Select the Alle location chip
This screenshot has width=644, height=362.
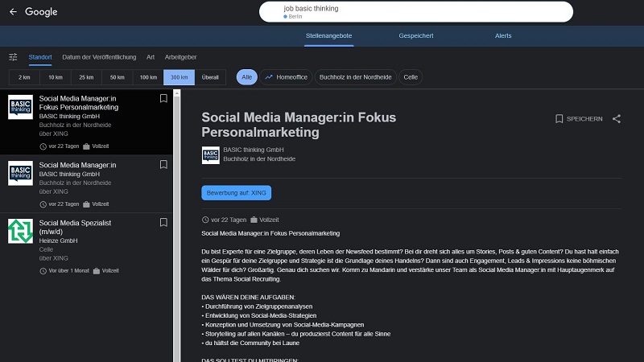coord(247,77)
